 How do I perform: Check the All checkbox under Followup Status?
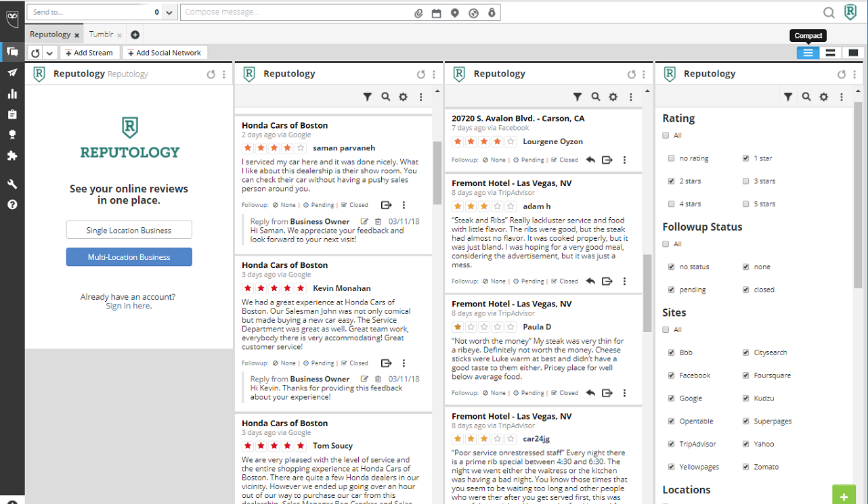[666, 244]
